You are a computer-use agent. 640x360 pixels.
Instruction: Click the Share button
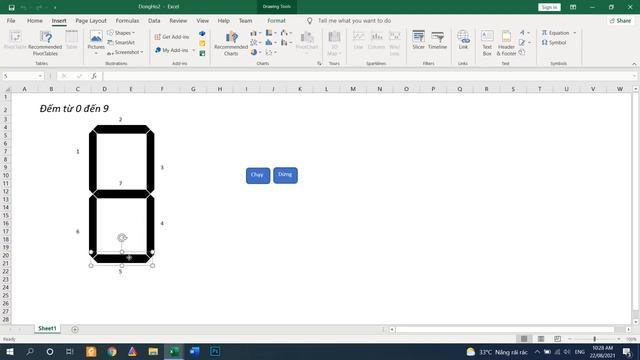click(x=620, y=20)
